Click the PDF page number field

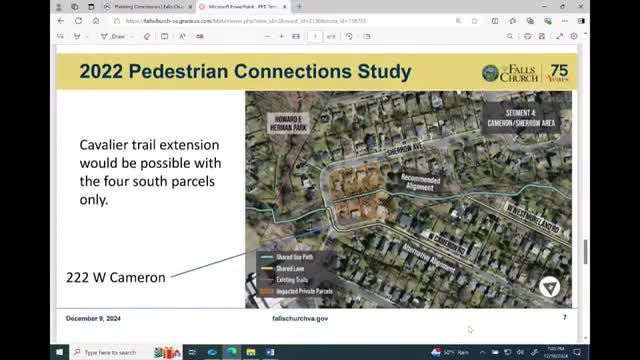coord(315,36)
